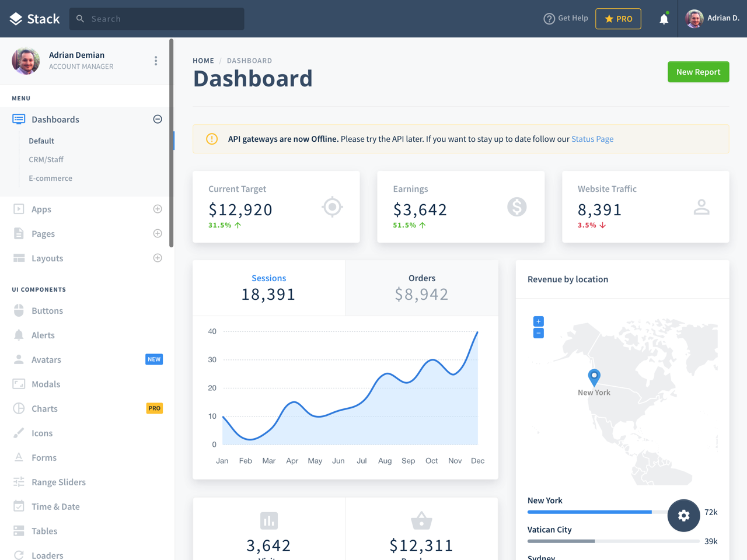
Task: Expand the Pages menu section
Action: click(158, 233)
